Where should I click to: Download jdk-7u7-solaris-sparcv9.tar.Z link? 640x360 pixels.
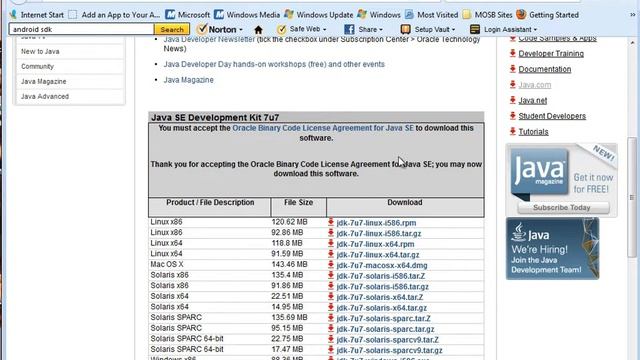click(x=387, y=340)
